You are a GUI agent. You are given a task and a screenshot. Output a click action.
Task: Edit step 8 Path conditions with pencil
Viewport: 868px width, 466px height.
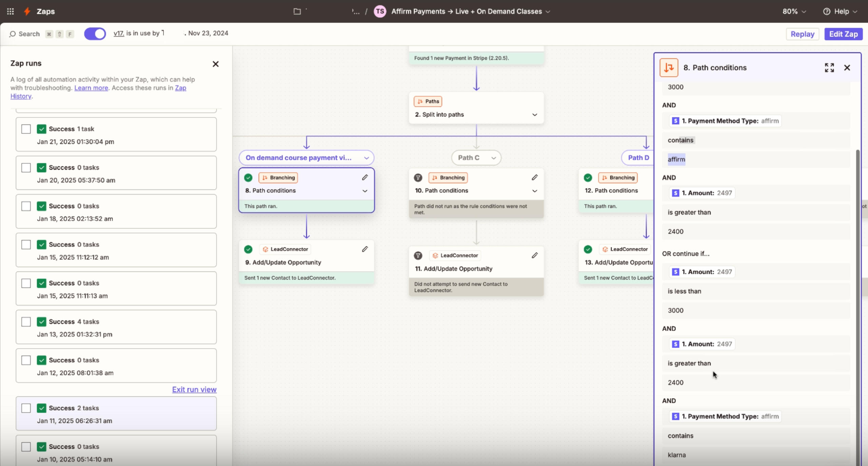(x=365, y=177)
